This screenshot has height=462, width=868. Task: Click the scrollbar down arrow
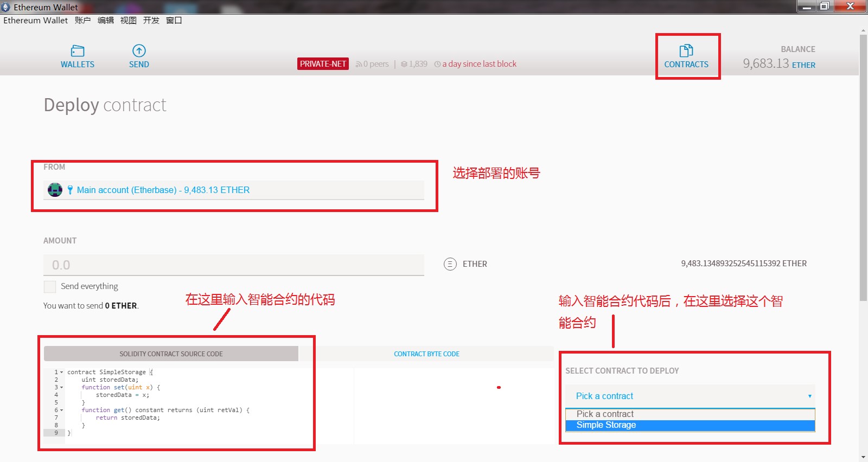863,457
